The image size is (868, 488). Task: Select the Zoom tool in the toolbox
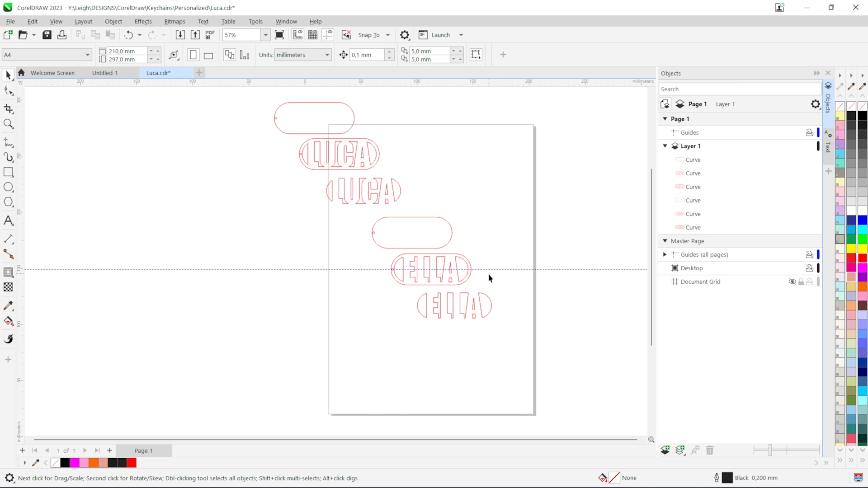point(8,124)
